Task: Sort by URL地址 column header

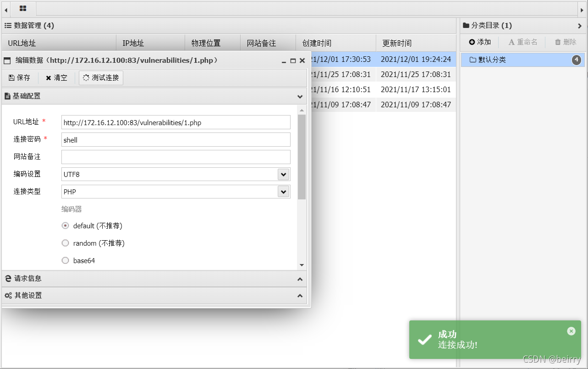Action: pyautogui.click(x=59, y=43)
